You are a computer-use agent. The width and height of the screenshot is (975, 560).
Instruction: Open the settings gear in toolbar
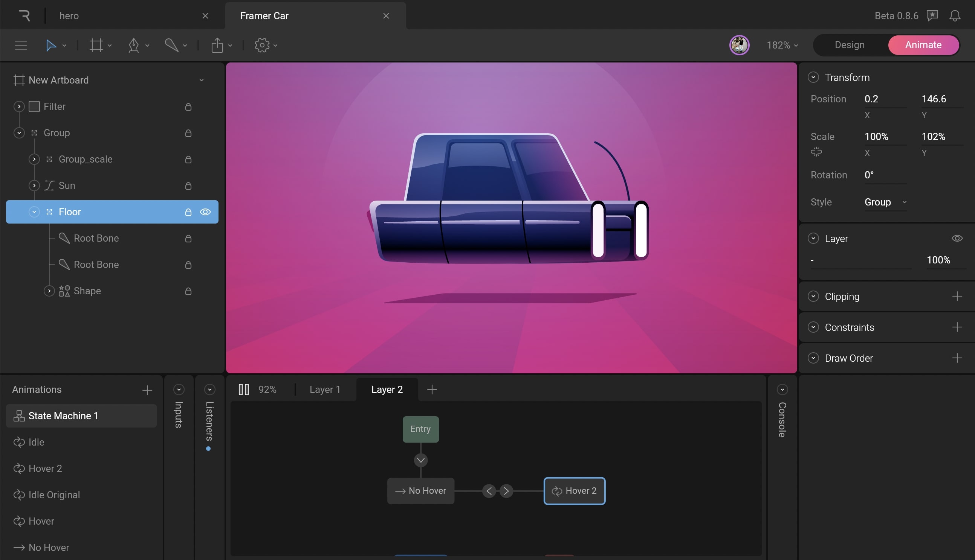click(262, 46)
